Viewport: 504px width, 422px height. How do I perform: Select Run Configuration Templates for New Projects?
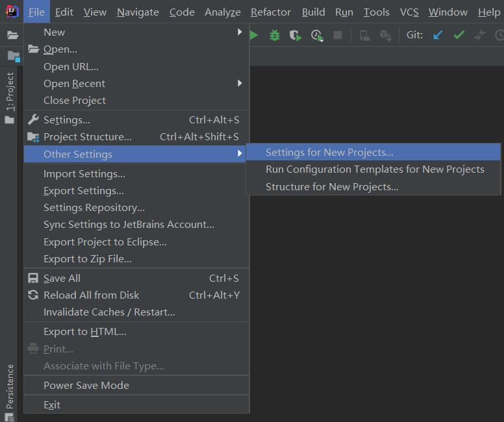373,169
